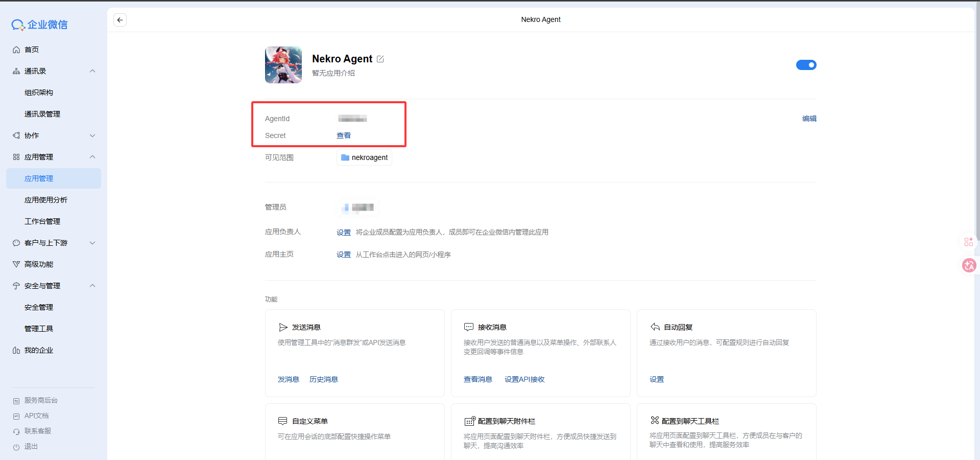Click the Nekro Agent avatar image
The height and width of the screenshot is (460, 980).
283,65
